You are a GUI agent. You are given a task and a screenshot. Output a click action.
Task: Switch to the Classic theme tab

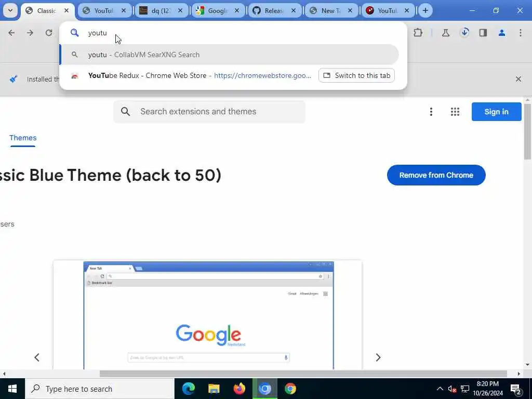(47, 11)
